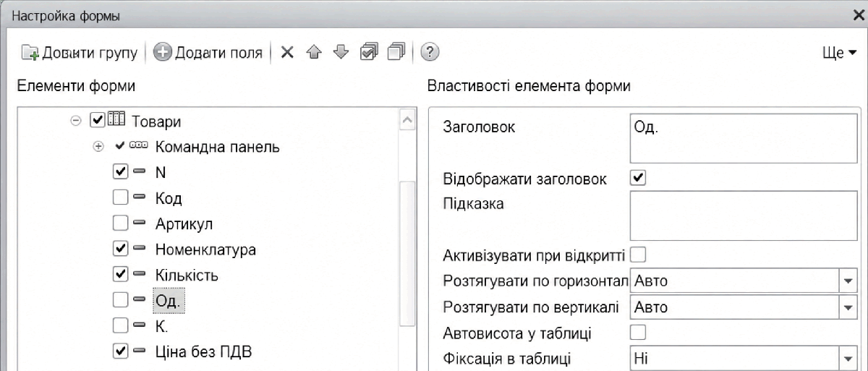Open the Фіксація в таблиці dropdown
868x371 pixels.
(848, 357)
